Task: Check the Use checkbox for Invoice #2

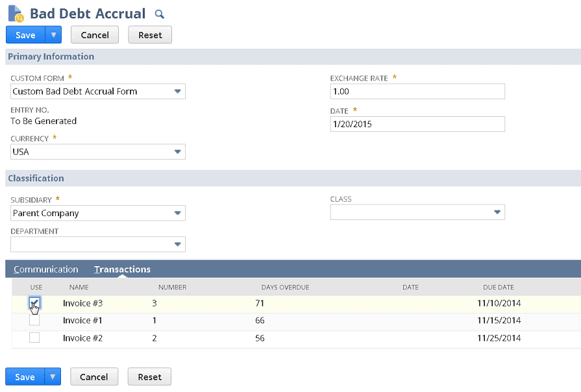Action: 34,337
